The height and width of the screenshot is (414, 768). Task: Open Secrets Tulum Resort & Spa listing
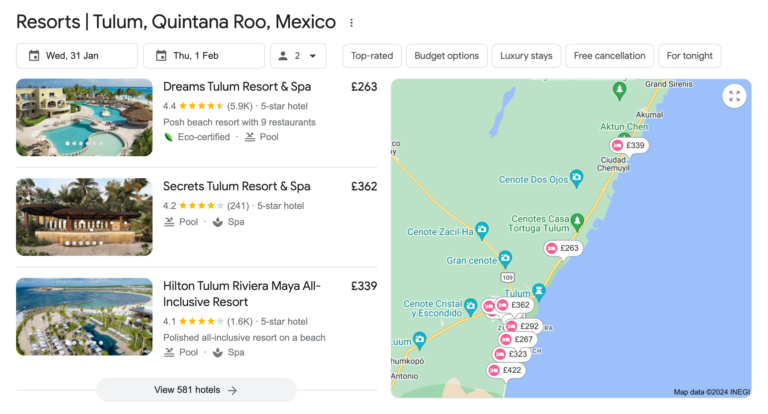[236, 186]
